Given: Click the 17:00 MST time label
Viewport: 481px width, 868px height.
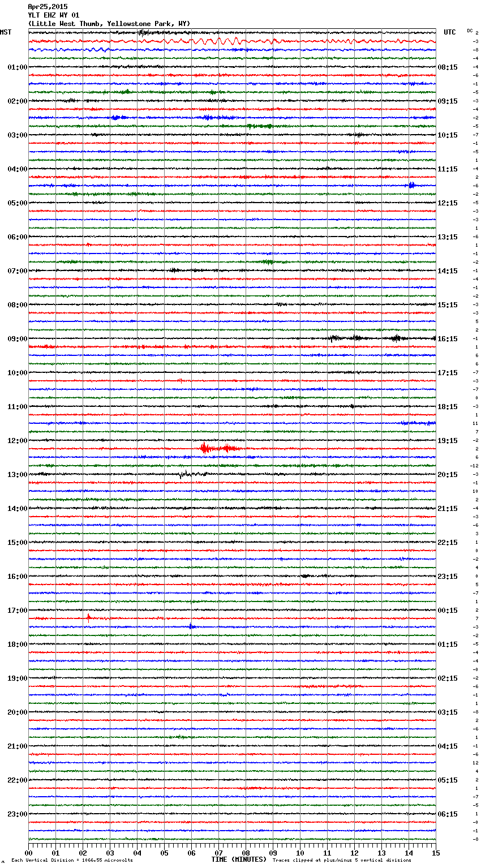Looking at the screenshot, I should tap(18, 611).
